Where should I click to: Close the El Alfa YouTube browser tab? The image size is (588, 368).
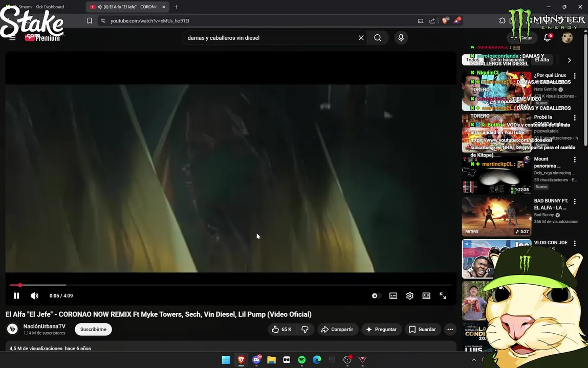coord(163,7)
